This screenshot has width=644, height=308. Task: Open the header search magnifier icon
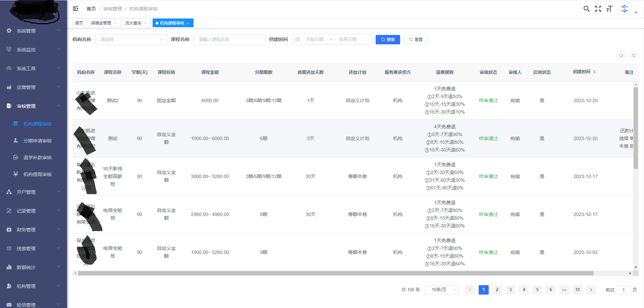(x=586, y=9)
